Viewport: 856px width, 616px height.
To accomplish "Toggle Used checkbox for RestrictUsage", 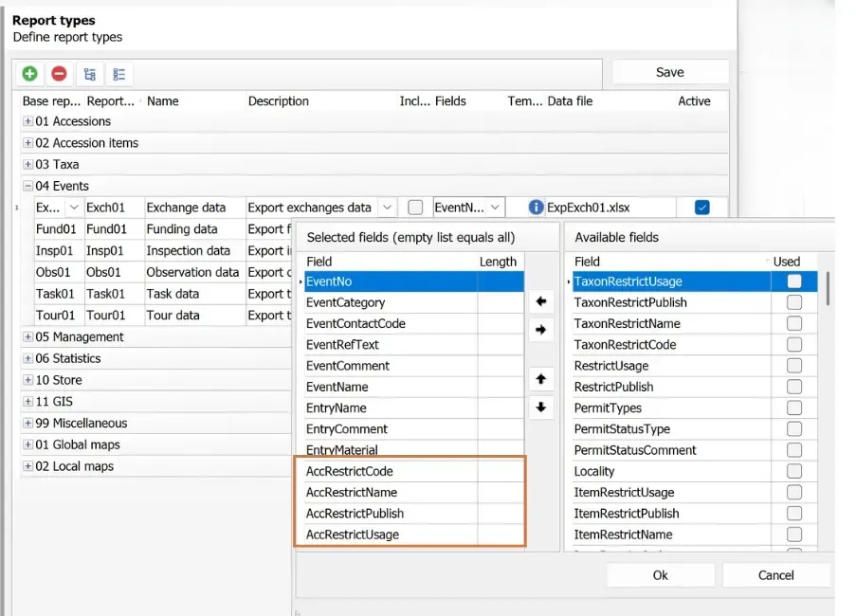I will click(794, 366).
